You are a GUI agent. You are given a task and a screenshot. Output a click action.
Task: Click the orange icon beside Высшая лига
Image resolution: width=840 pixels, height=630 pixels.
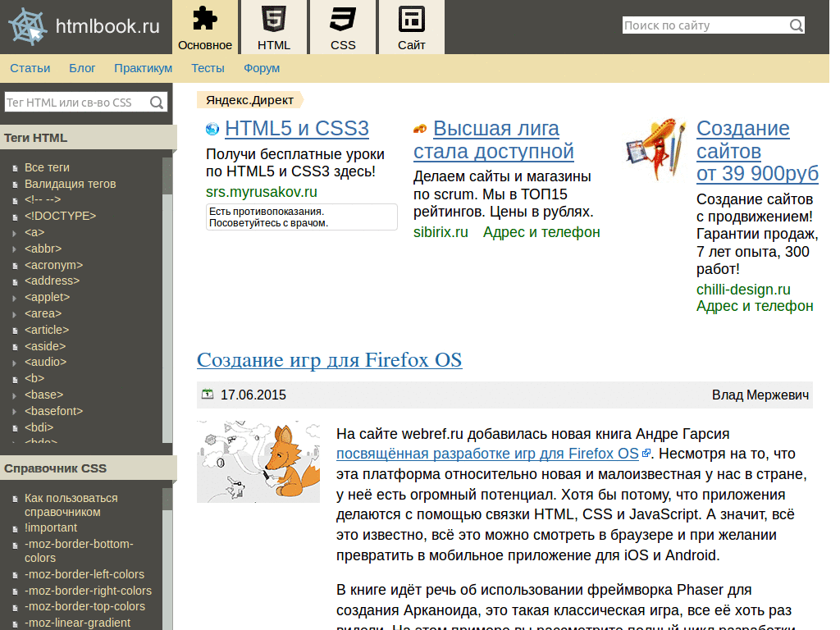pos(420,129)
